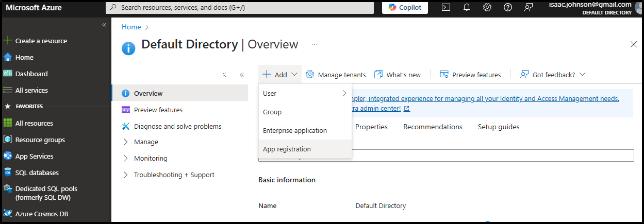Open Cloud Shell icon in top bar
This screenshot has height=224, width=644.
click(x=446, y=7)
